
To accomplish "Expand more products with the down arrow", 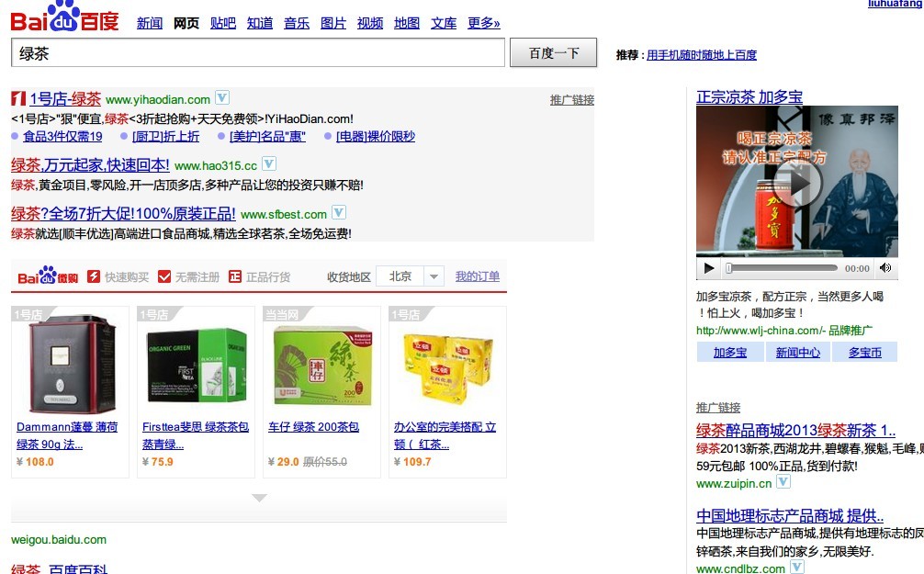I will pyautogui.click(x=259, y=498).
